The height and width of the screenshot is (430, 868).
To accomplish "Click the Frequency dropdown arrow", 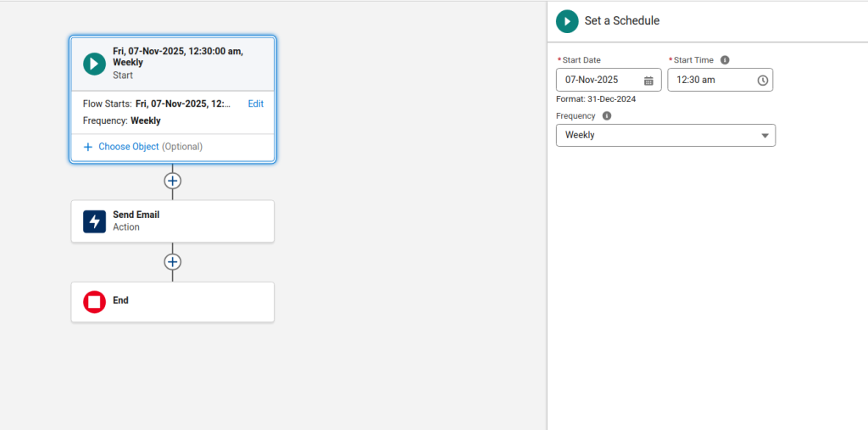I will point(765,136).
